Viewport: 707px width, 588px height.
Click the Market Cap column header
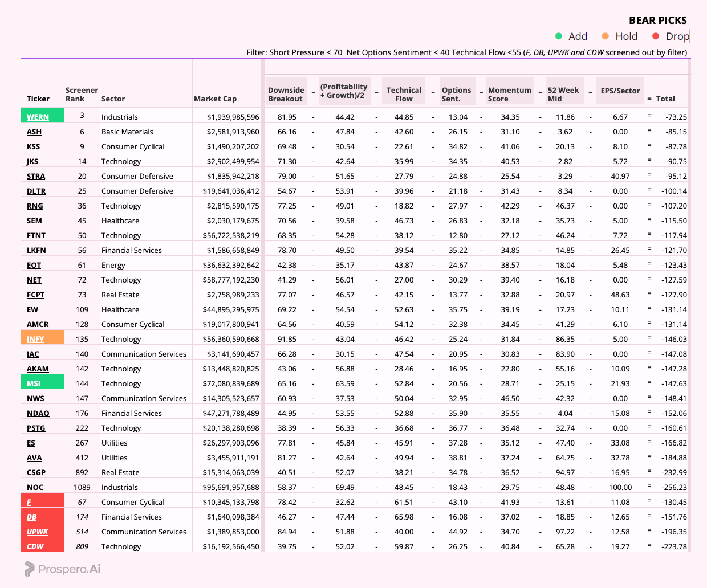tap(215, 99)
